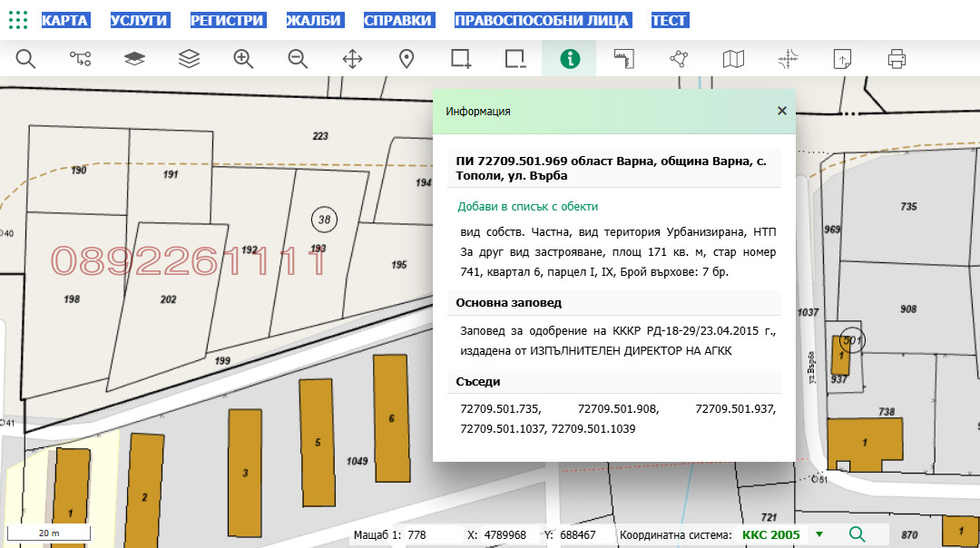This screenshot has height=548, width=980.
Task: Open the stacked layers panel icon
Action: pos(189,59)
